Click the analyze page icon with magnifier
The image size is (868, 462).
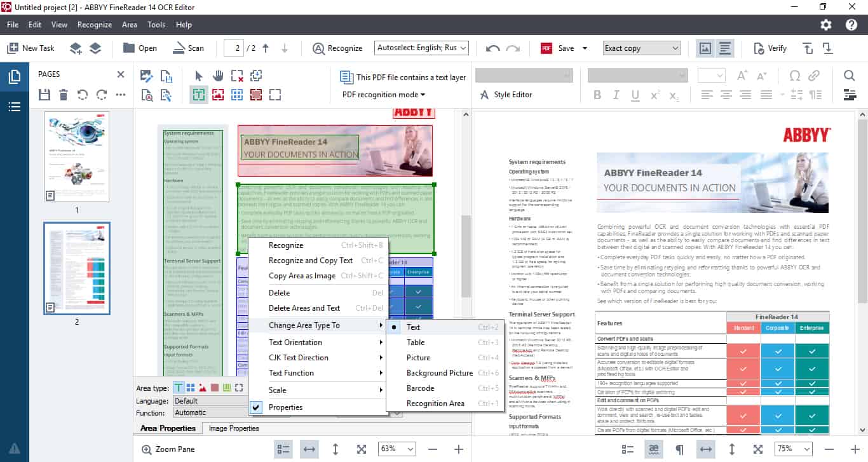(x=147, y=95)
